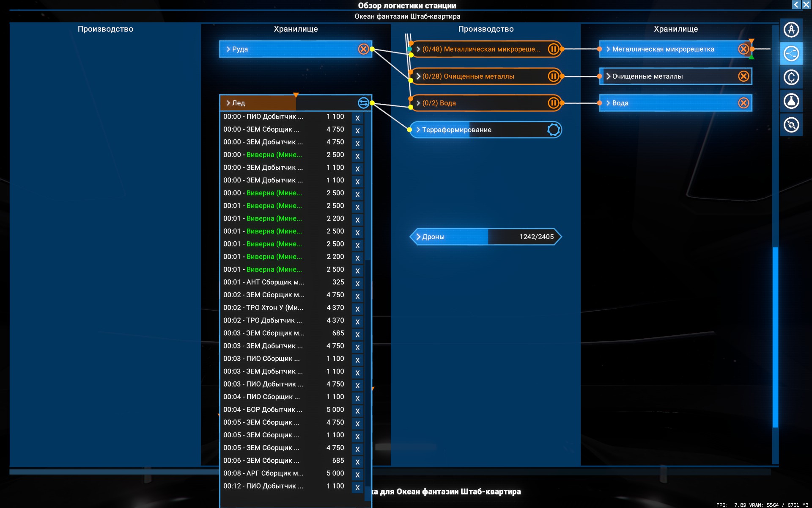This screenshot has height=508, width=812.
Task: Click the right vertical blue scrollbar
Action: point(775,337)
